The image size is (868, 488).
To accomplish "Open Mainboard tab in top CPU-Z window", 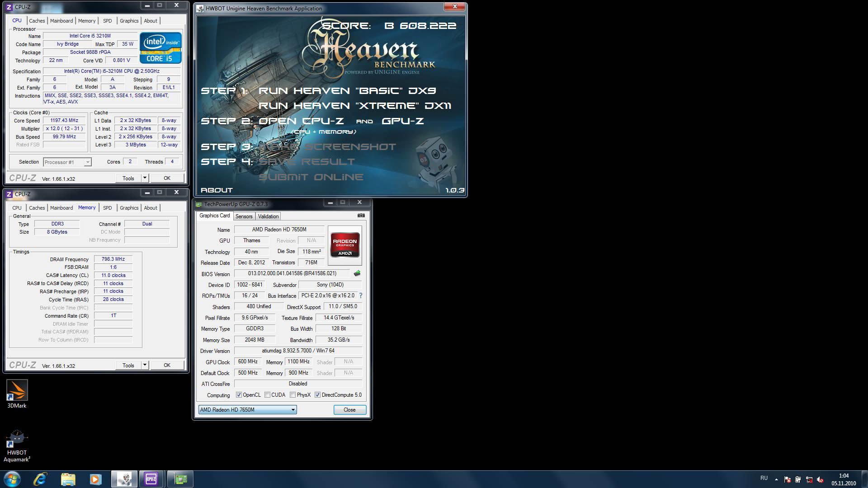I will pos(61,21).
